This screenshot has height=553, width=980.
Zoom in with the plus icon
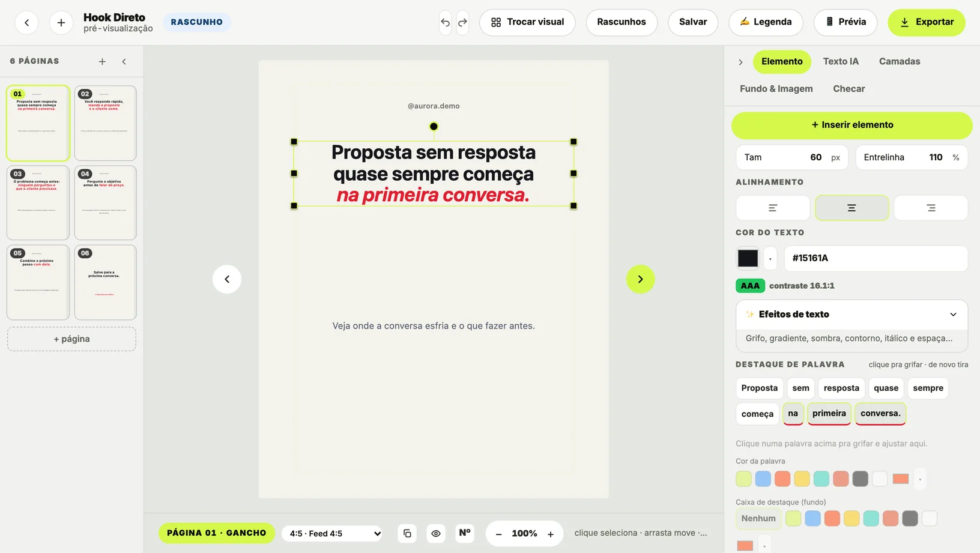tap(550, 534)
